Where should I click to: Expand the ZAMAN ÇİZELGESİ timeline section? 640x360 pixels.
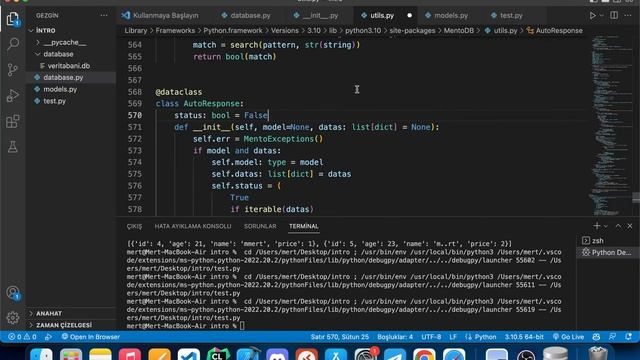pos(71,325)
